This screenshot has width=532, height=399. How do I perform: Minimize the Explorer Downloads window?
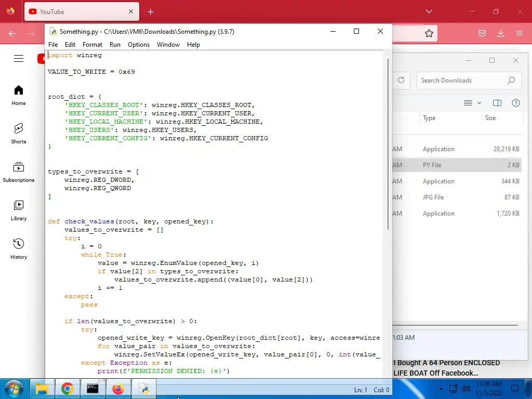pos(469,60)
